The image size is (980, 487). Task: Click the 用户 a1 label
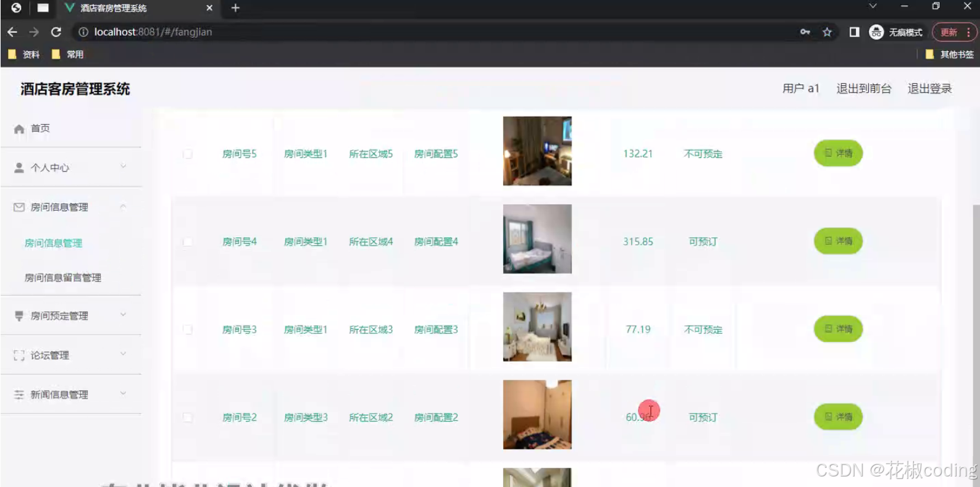click(800, 88)
